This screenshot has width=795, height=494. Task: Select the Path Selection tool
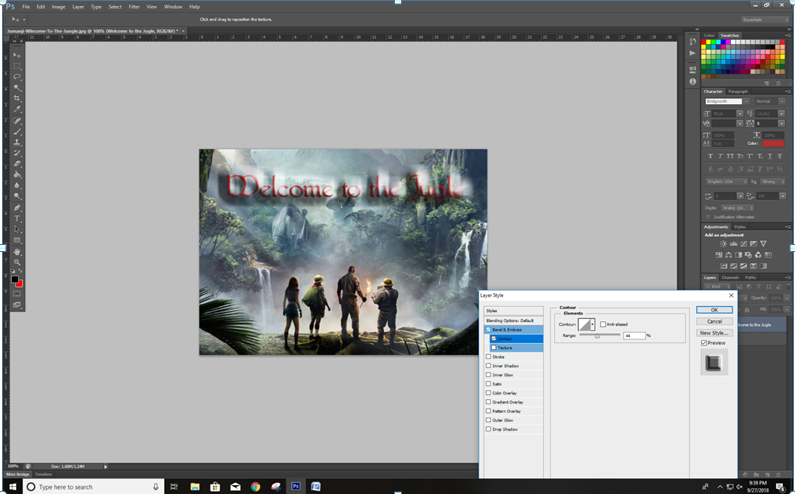(17, 229)
